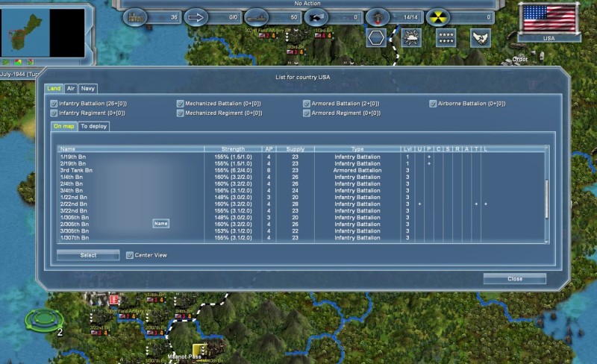Close the unit list dialog

514,279
